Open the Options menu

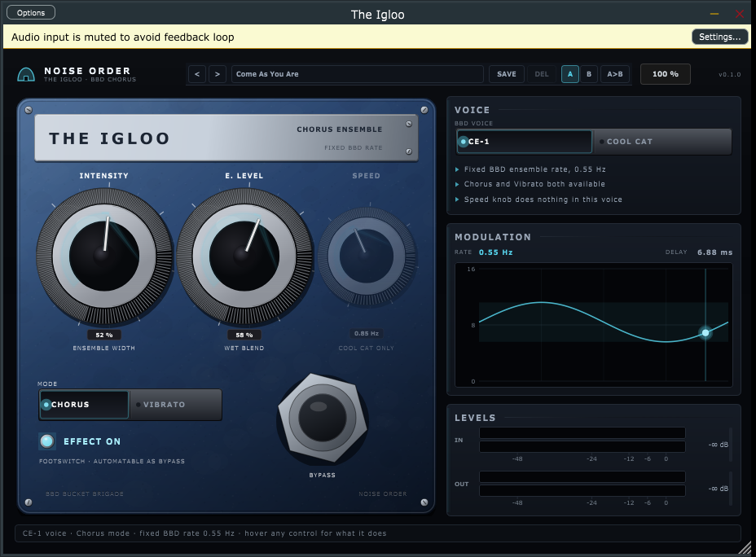(31, 12)
